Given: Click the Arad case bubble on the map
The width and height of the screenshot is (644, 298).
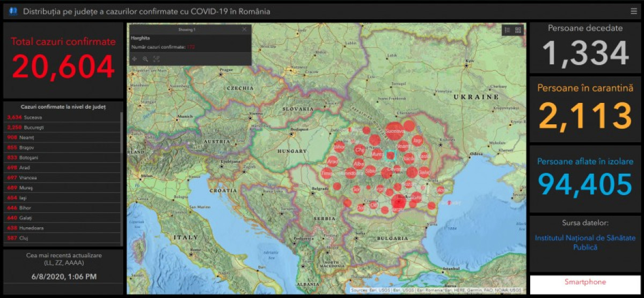Looking at the screenshot, I should [333, 161].
